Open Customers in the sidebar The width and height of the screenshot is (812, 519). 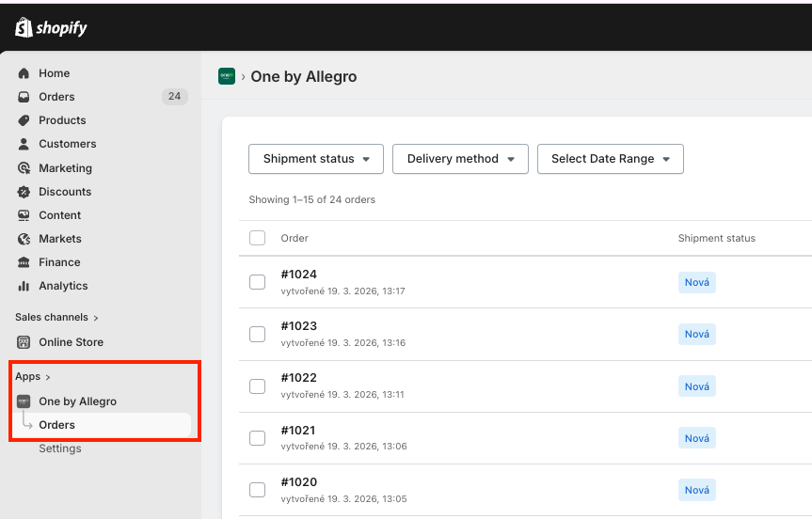tap(68, 144)
